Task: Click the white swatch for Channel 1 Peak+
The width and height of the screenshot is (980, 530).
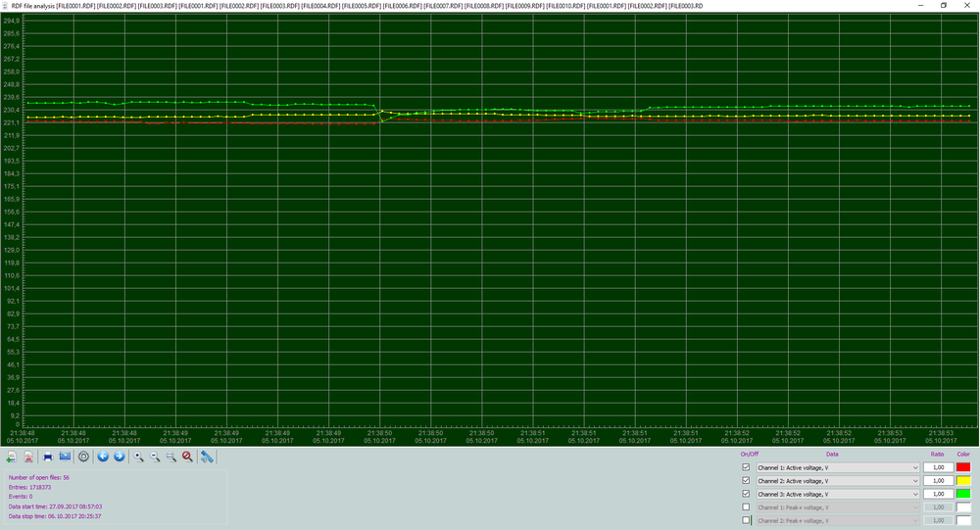Action: point(963,506)
